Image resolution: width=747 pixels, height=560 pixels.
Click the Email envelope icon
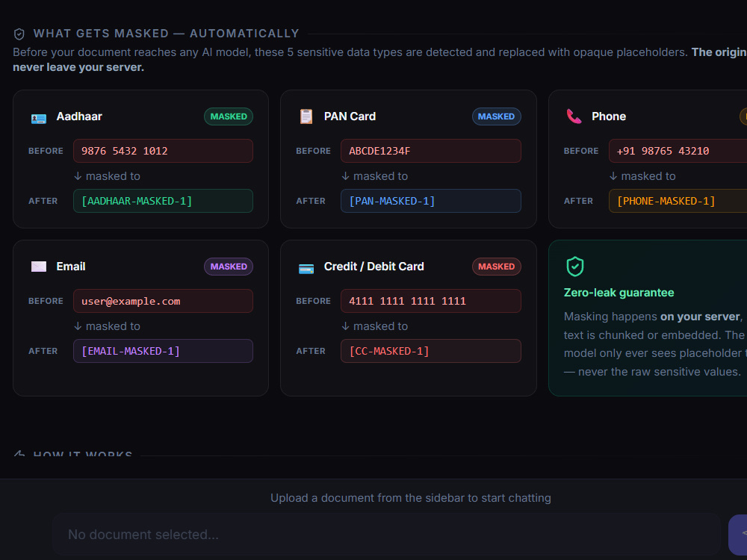pyautogui.click(x=39, y=267)
